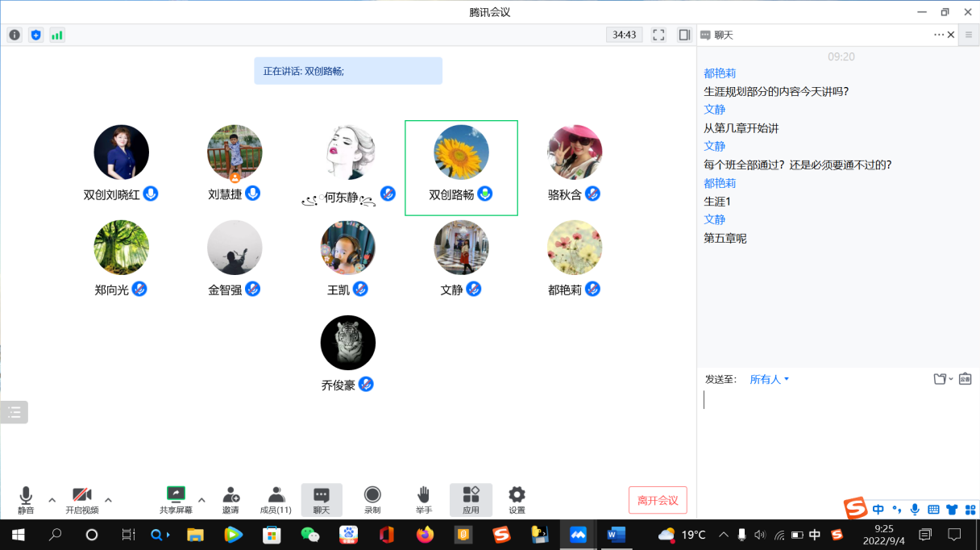980x550 pixels.
Task: Click 金智强 muted microphone icon
Action: 252,289
